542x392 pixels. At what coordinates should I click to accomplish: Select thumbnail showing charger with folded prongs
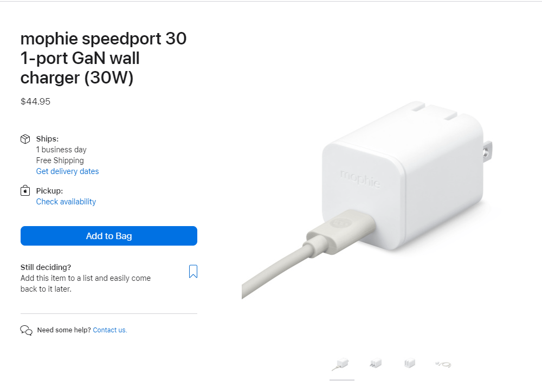point(410,363)
